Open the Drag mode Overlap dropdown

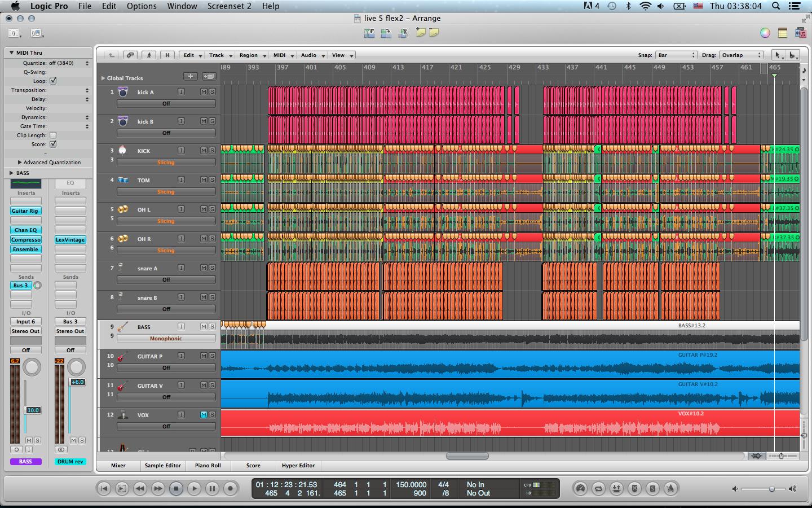pyautogui.click(x=741, y=55)
